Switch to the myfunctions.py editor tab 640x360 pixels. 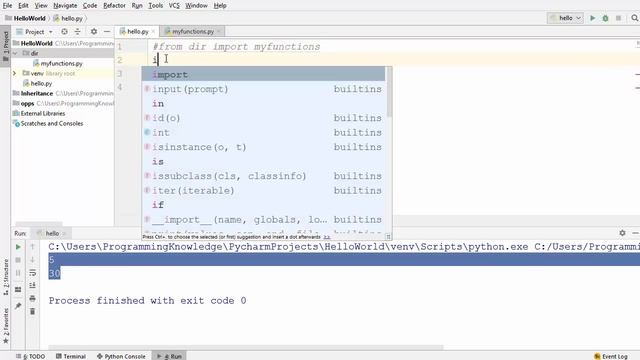point(192,31)
